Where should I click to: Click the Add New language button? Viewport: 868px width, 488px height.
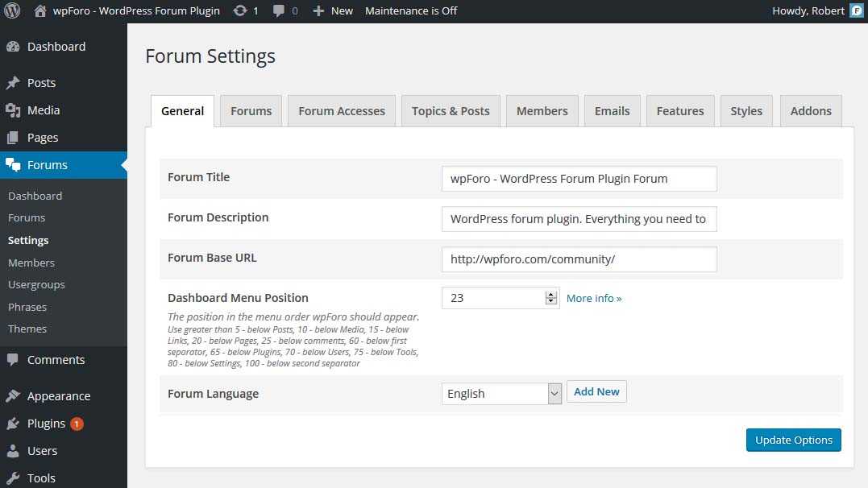596,391
